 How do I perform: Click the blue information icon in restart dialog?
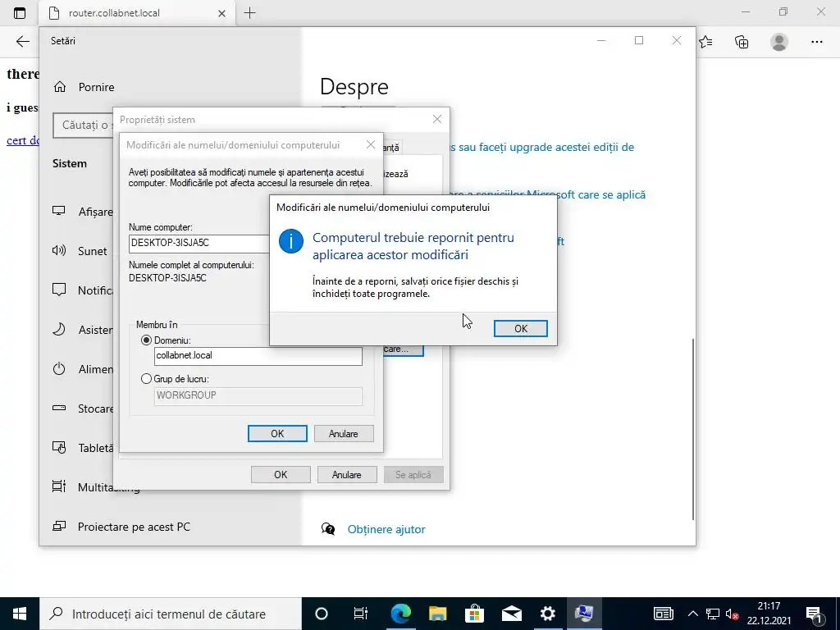[x=291, y=242]
